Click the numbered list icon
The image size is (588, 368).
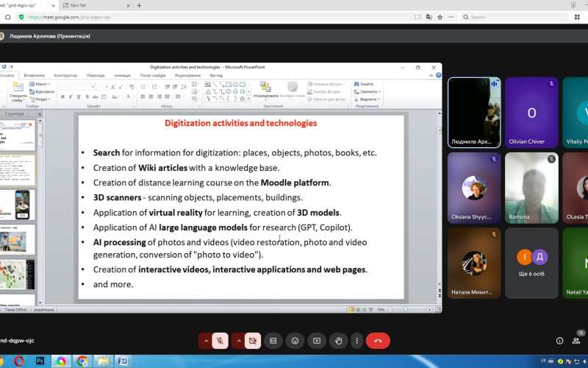click(x=154, y=87)
